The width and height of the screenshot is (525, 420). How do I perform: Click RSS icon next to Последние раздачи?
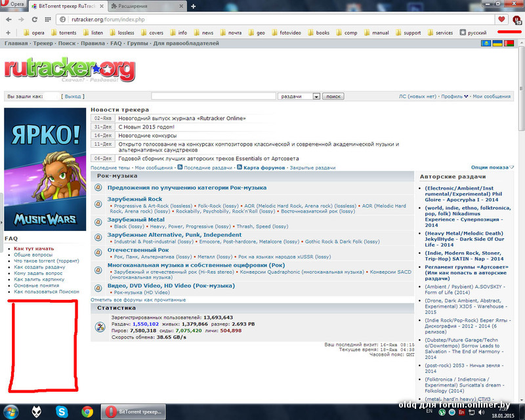[x=180, y=167]
